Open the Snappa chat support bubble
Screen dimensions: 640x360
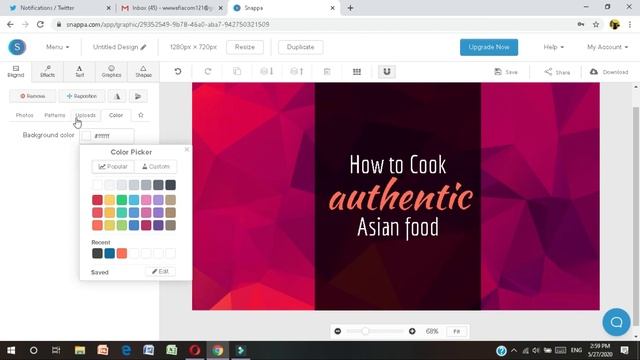pos(616,322)
